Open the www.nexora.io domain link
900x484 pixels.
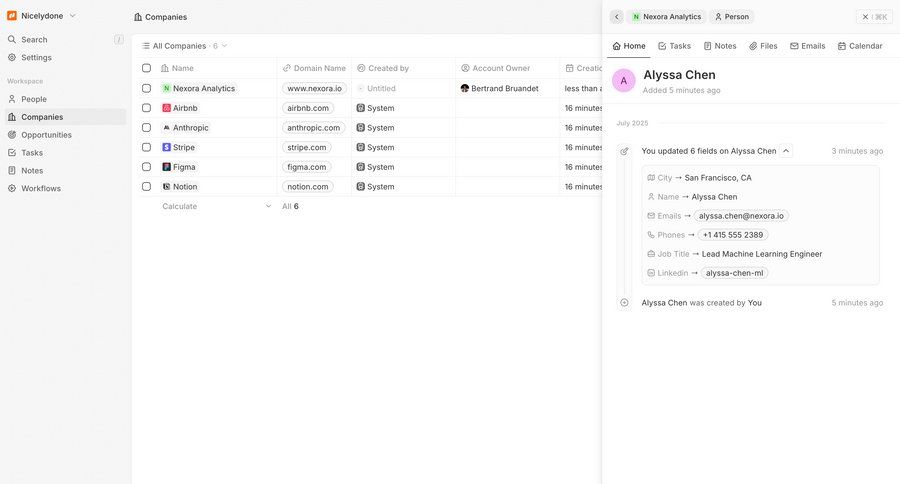tap(314, 88)
